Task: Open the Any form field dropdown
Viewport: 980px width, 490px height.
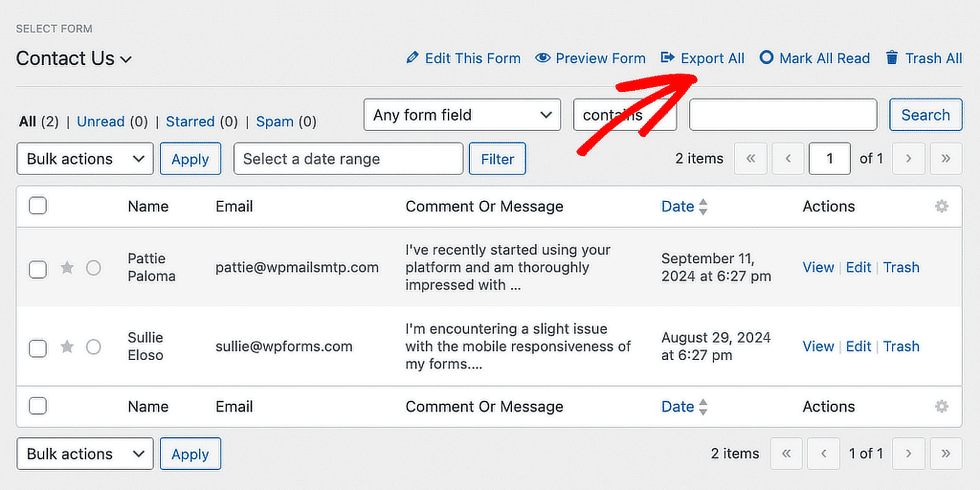Action: coord(462,115)
